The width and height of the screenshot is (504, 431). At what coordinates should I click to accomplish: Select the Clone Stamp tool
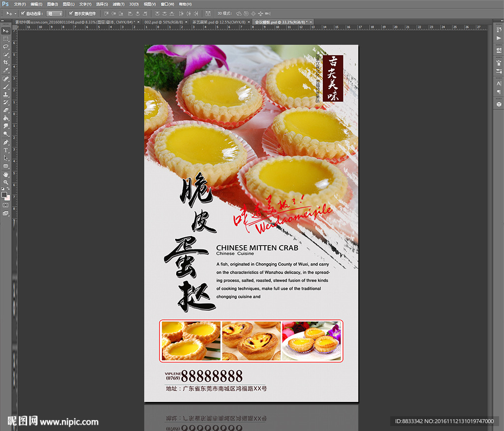tap(6, 94)
